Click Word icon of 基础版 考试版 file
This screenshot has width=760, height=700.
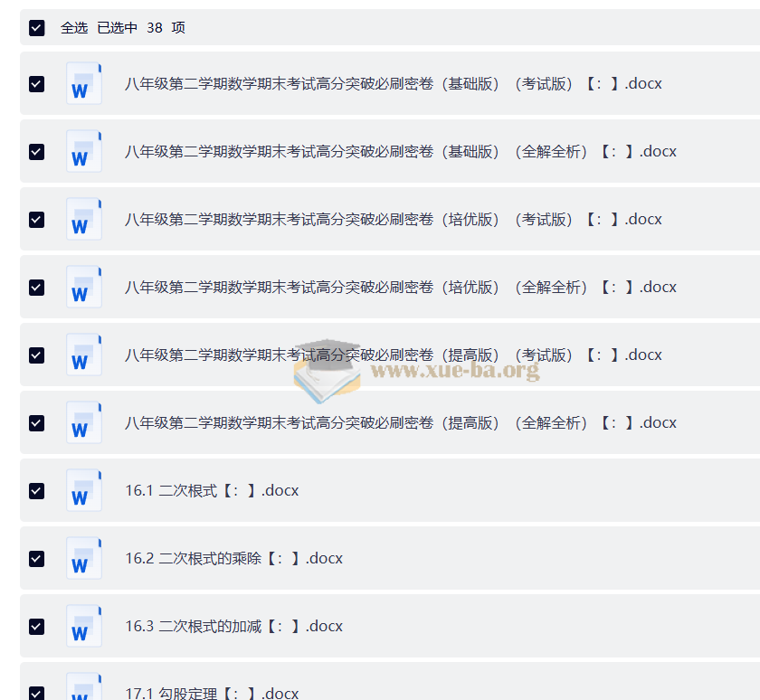(x=84, y=83)
